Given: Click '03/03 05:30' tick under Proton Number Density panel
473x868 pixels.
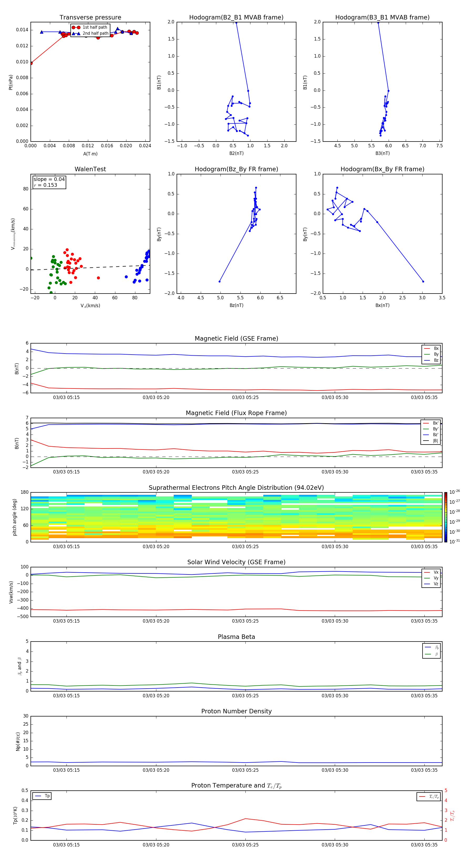Looking at the screenshot, I should (335, 770).
